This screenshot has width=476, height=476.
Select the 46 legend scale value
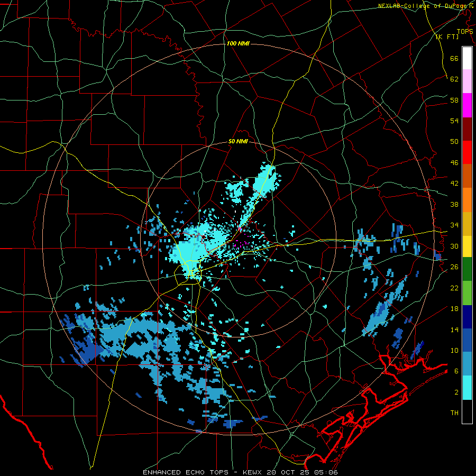(454, 163)
